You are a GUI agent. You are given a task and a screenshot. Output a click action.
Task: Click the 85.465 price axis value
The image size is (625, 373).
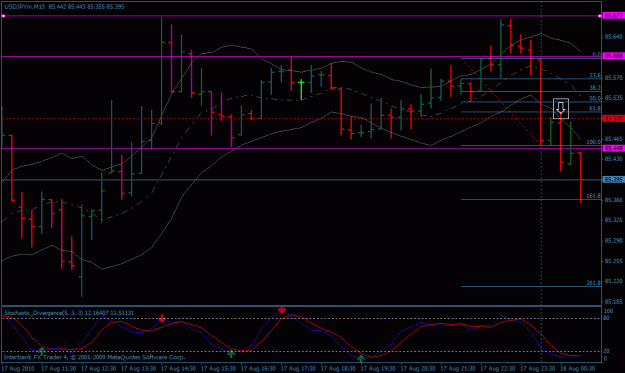[613, 139]
